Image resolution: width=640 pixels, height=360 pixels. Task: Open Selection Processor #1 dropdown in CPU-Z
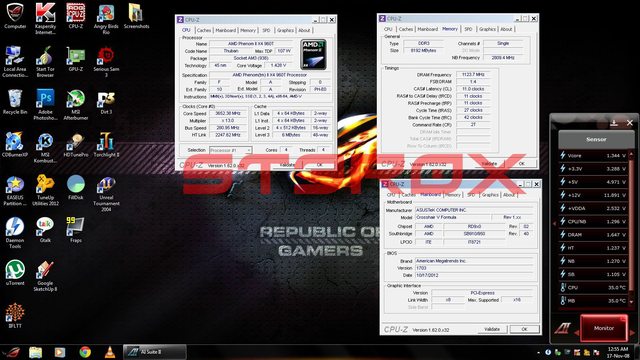click(231, 150)
